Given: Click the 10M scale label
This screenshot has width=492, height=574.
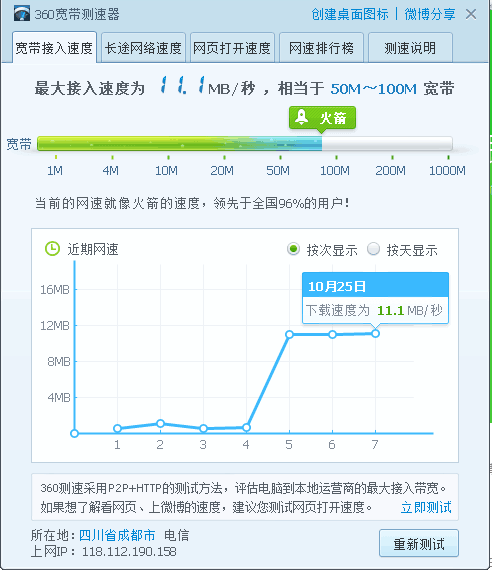Looking at the screenshot, I should point(166,171).
